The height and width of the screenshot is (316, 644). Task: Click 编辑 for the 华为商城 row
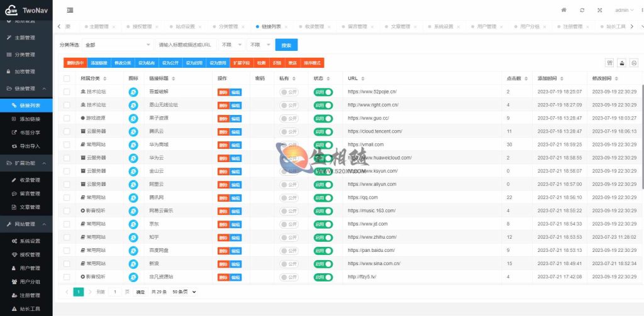click(x=236, y=145)
